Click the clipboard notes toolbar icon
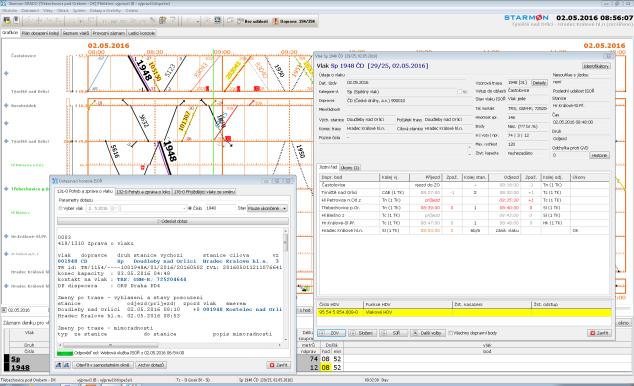 (163, 20)
